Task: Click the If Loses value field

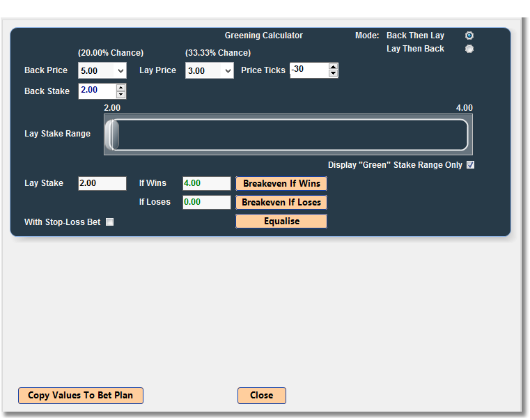Action: click(206, 203)
